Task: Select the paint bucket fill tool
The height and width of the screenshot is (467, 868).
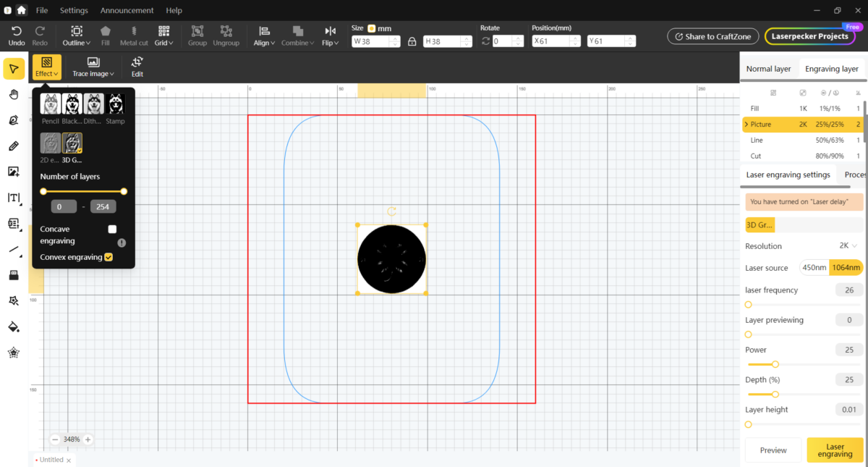Action: (x=13, y=327)
